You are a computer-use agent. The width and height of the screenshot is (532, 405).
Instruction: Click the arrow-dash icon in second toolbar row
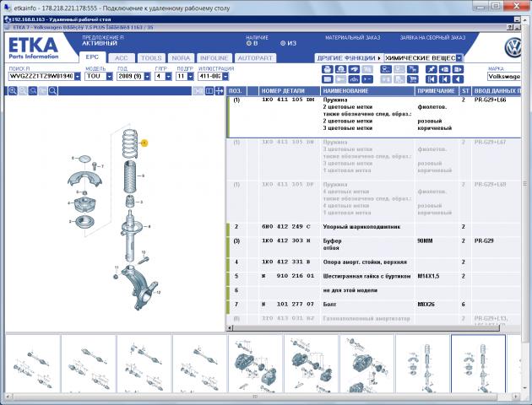(x=367, y=79)
